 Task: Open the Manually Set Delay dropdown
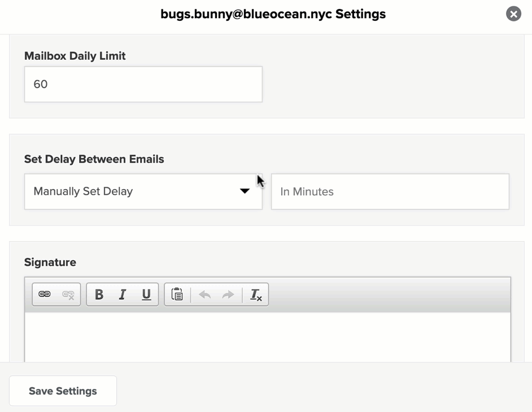(143, 191)
